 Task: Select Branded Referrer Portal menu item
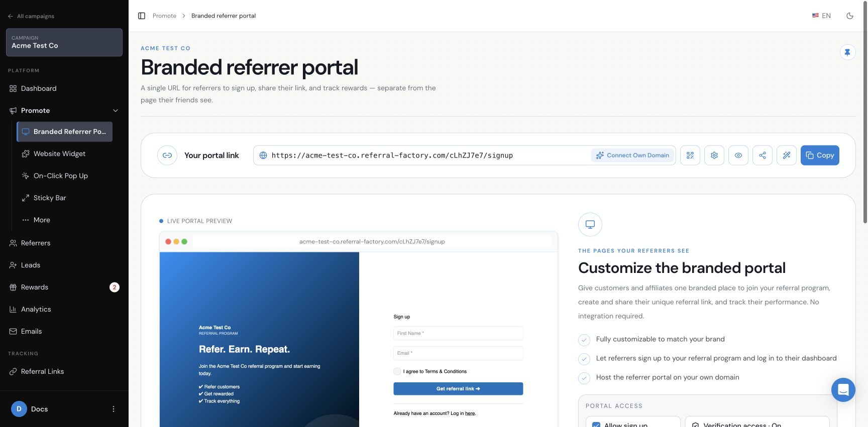(65, 131)
